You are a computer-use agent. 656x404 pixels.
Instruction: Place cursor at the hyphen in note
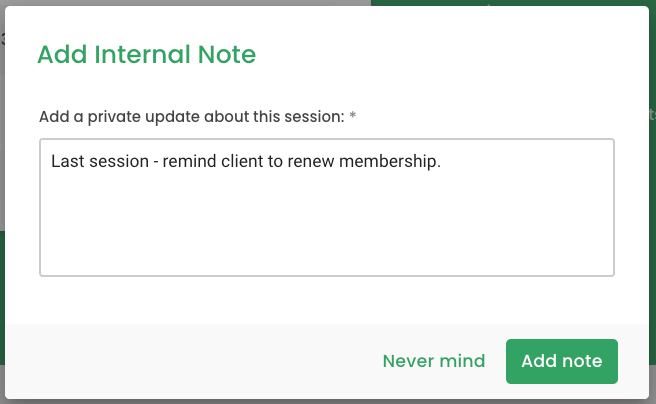click(156, 162)
